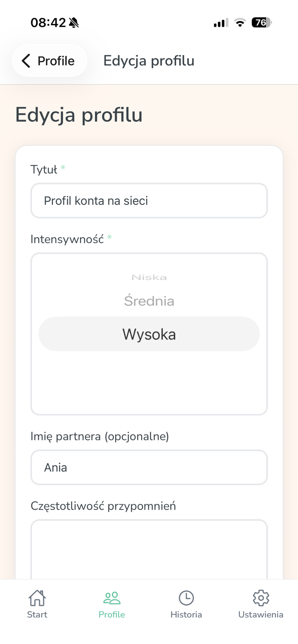
Task: Choose Niska in the intensity picker
Action: click(149, 277)
